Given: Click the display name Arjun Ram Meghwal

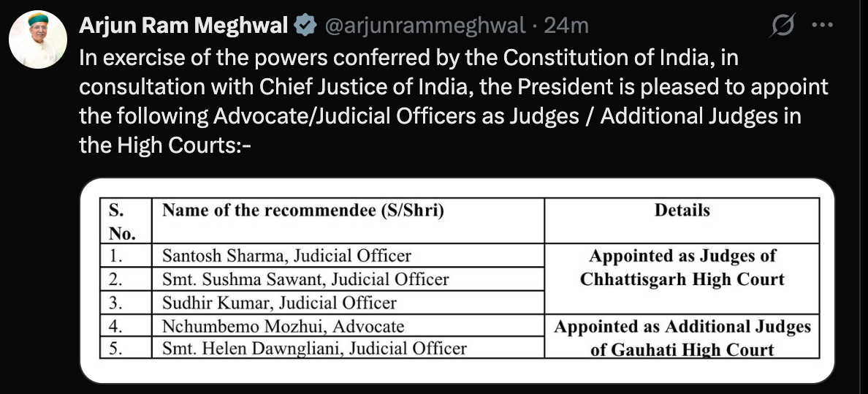Looking at the screenshot, I should pos(183,26).
